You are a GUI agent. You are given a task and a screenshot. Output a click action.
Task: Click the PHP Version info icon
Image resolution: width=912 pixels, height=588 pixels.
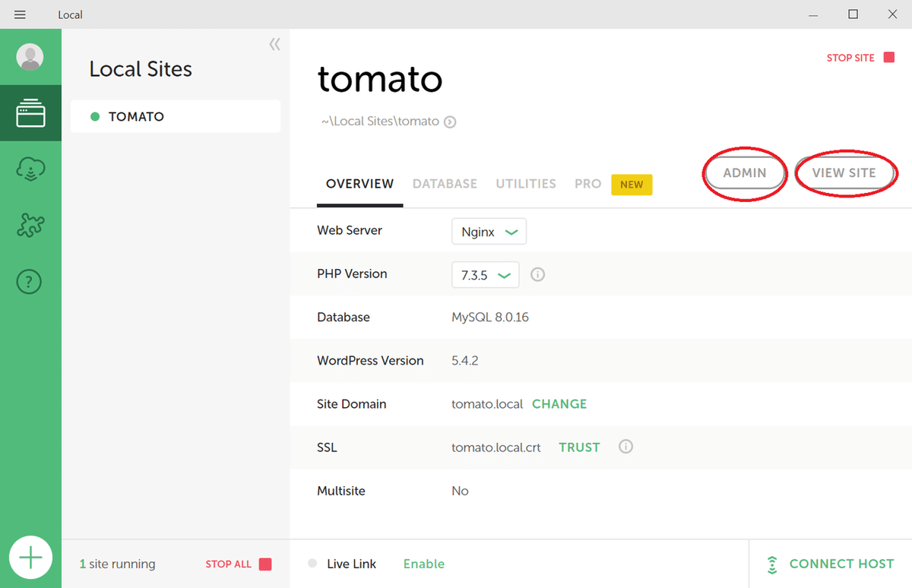pyautogui.click(x=537, y=274)
